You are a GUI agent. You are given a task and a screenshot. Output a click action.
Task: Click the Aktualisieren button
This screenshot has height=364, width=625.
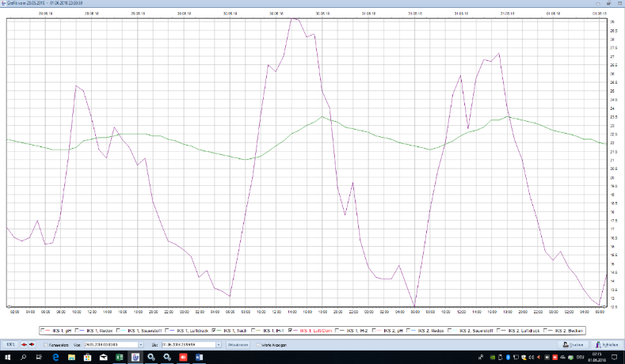click(x=238, y=345)
